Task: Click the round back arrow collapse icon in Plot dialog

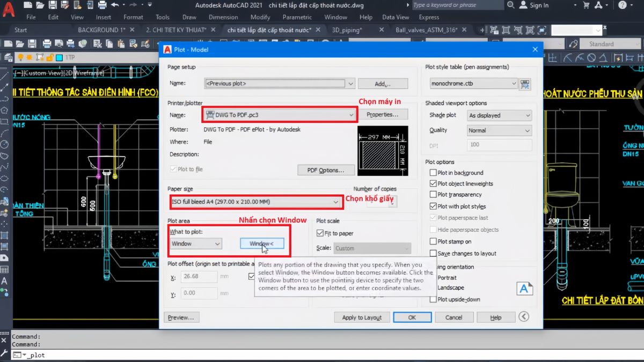Action: 524,317
